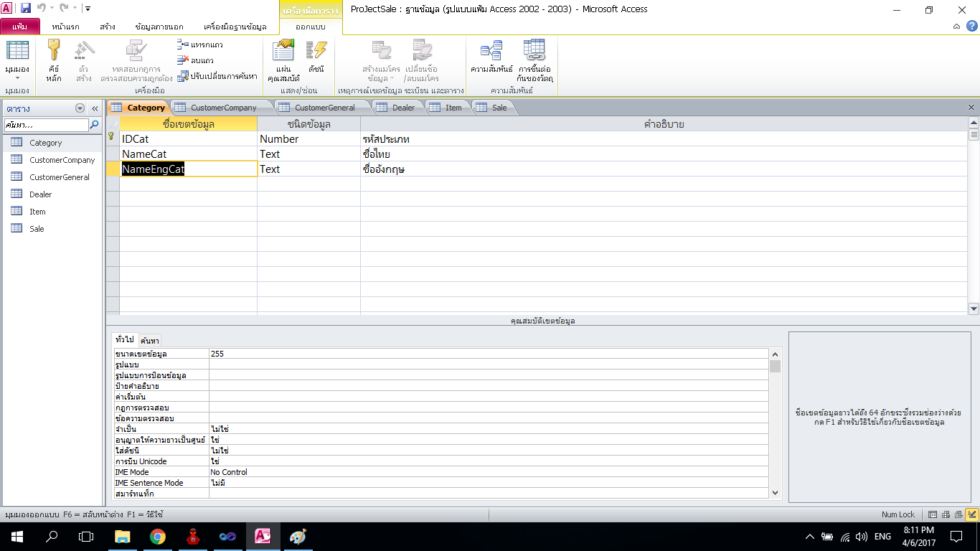Switch to the Create (สร้าง) ribbon tab
980x551 pixels.
[x=108, y=27]
